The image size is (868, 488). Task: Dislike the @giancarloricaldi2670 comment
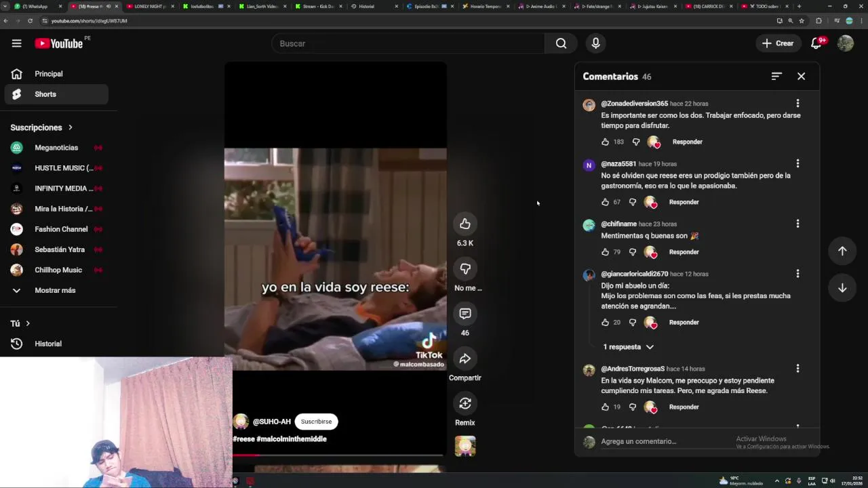pos(633,323)
